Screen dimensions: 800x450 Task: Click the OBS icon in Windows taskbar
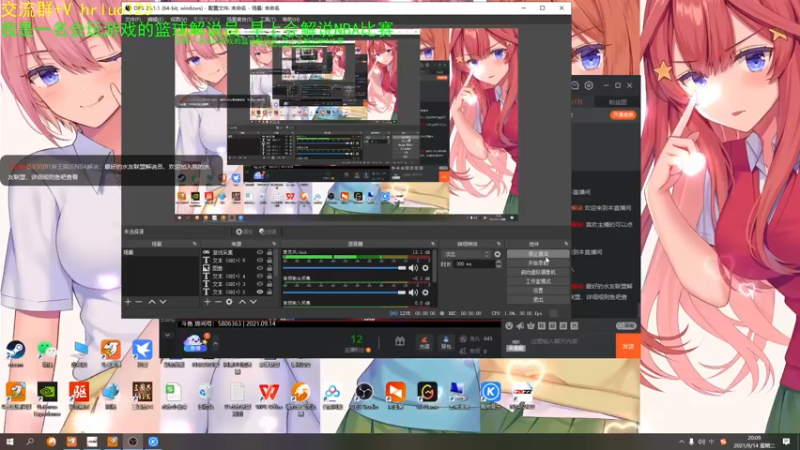133,441
